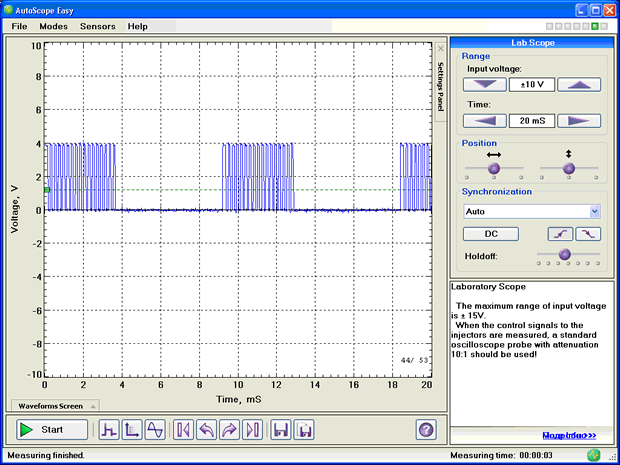The height and width of the screenshot is (465, 620).
Task: Click the 20 mS time field
Action: [532, 121]
